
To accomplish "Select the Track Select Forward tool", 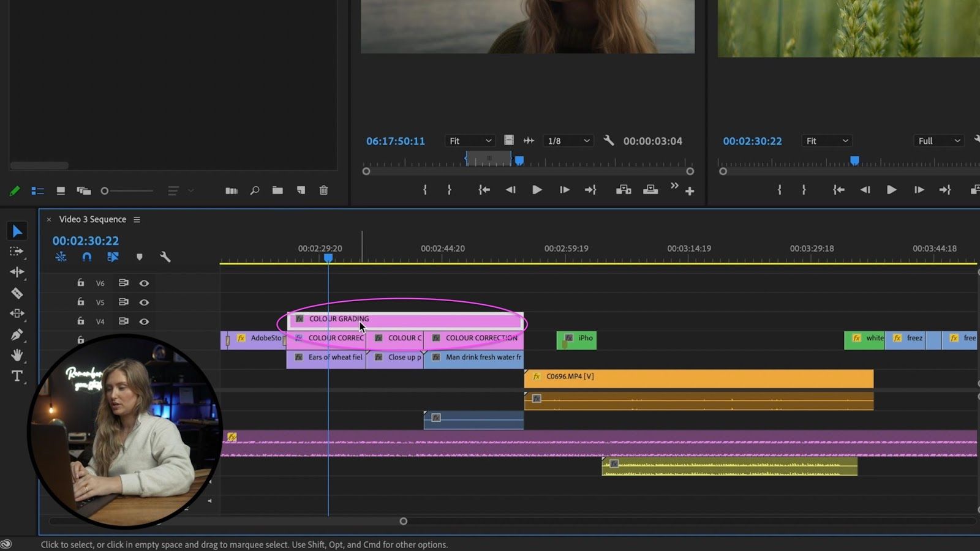I will [17, 252].
